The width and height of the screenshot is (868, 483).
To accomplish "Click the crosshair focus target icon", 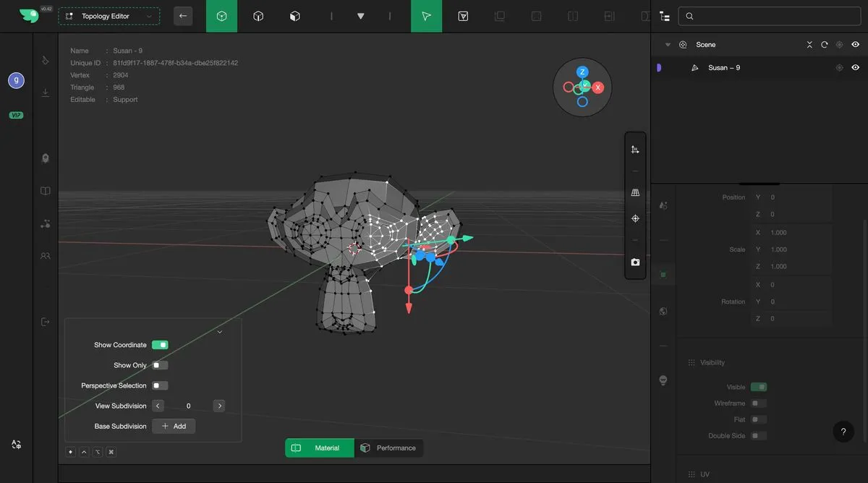I will (x=635, y=218).
